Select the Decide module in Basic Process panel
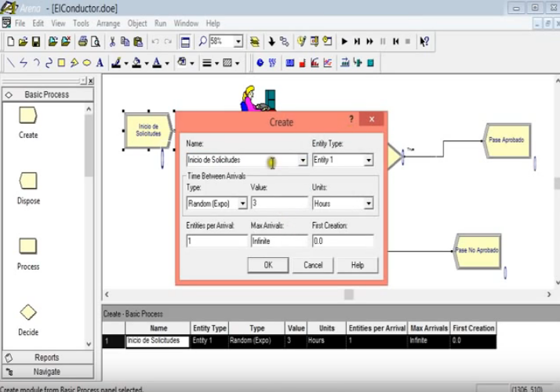The height and width of the screenshot is (392, 560). coord(28,313)
